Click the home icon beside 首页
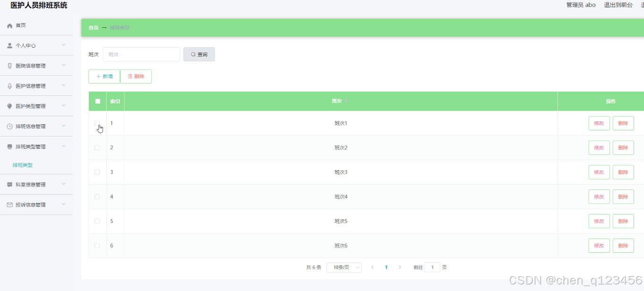The width and height of the screenshot is (644, 291). pos(9,26)
